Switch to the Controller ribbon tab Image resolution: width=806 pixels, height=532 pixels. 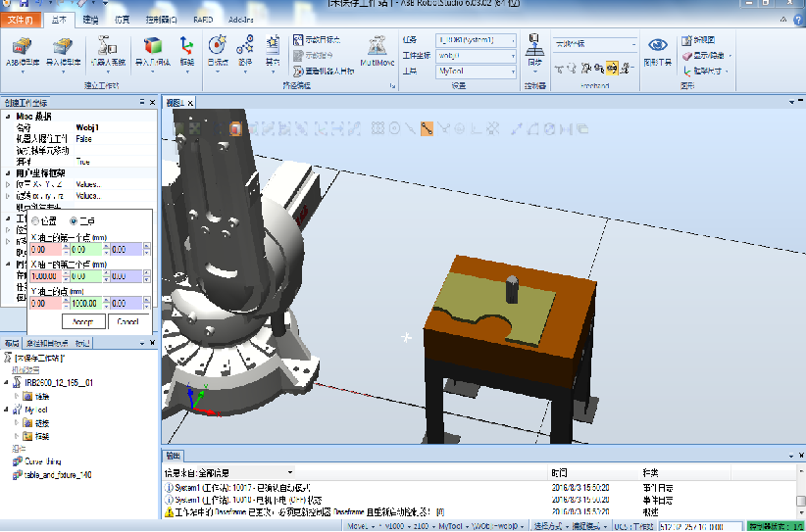click(x=161, y=20)
